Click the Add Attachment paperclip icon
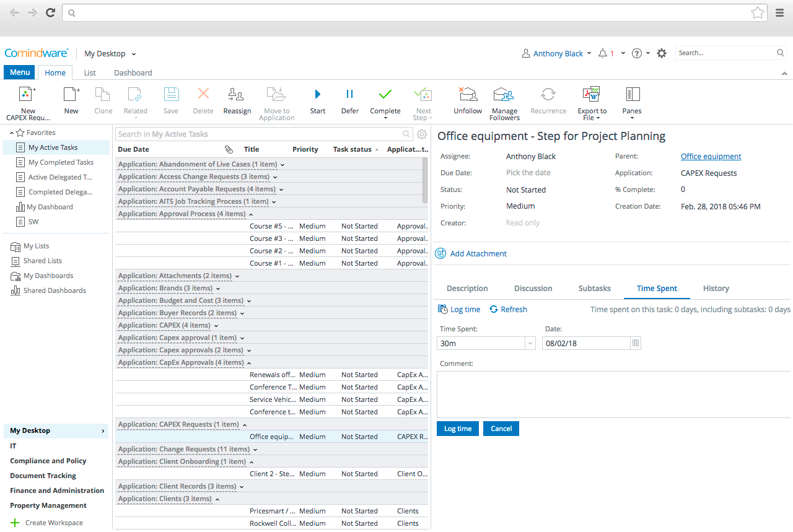The image size is (793, 532). click(x=441, y=253)
